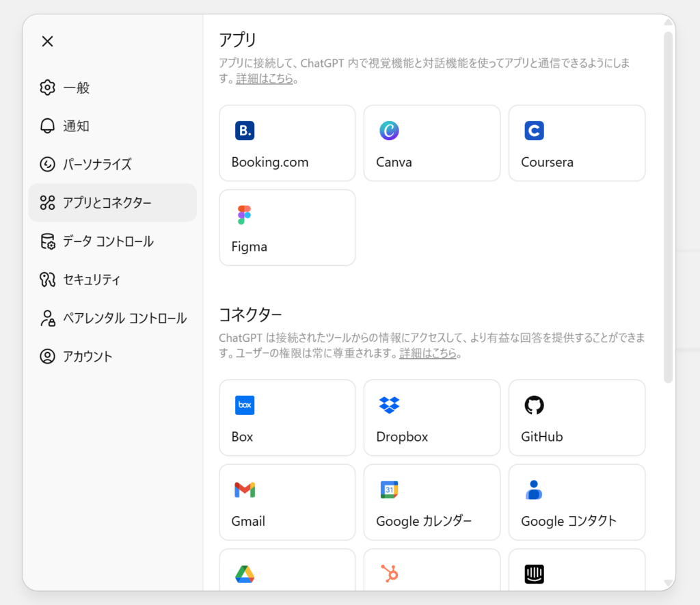Open the HubSpot connector icon
This screenshot has height=605, width=700.
click(x=389, y=574)
